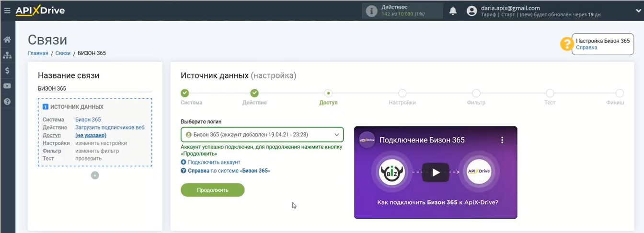Open the YouTube video sidebar icon
This screenshot has width=644, height=233.
tap(7, 86)
